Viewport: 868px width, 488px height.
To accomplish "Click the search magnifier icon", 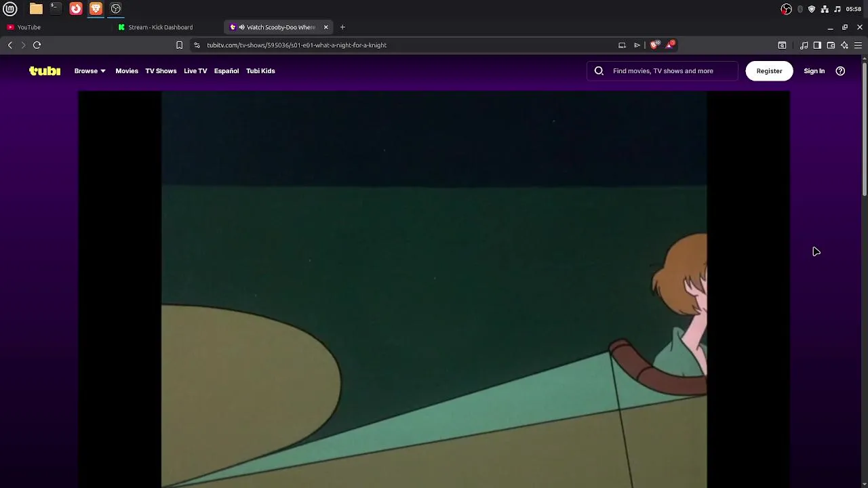I will pos(599,70).
